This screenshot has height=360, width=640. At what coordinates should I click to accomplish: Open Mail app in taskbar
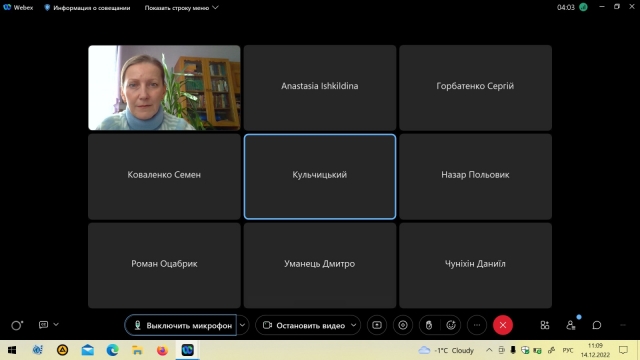pos(87,350)
